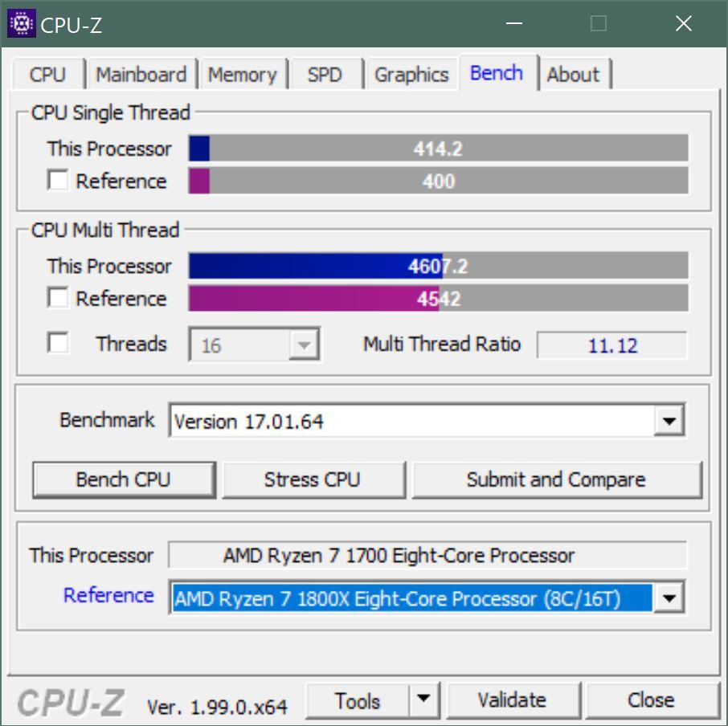Minimize the CPU-Z window
Screen dimensions: 728x726
(x=514, y=23)
